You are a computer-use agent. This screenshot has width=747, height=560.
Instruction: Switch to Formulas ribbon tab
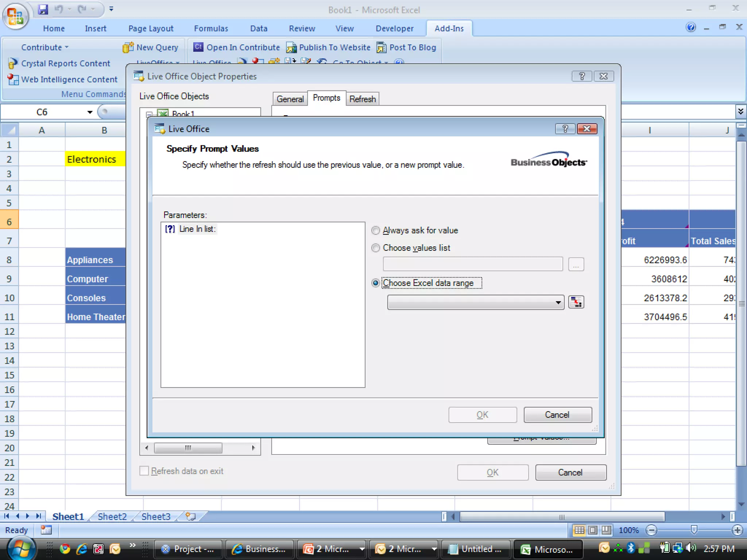click(211, 28)
